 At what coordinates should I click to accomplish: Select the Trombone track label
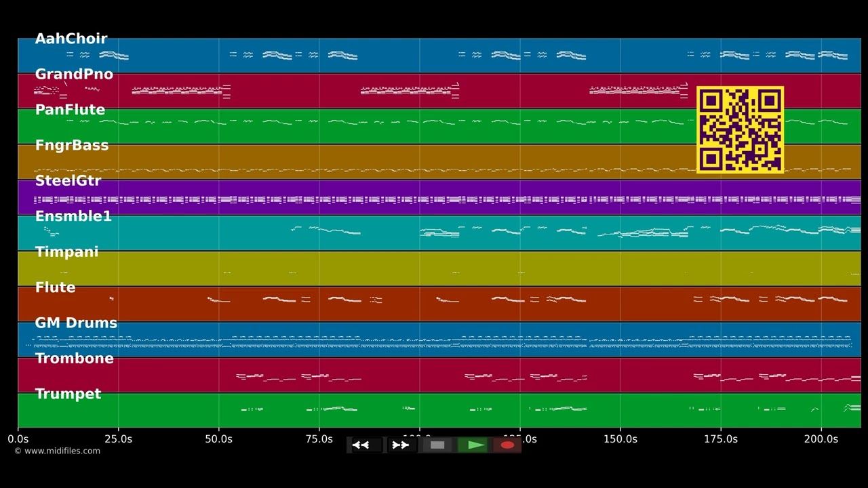(75, 359)
